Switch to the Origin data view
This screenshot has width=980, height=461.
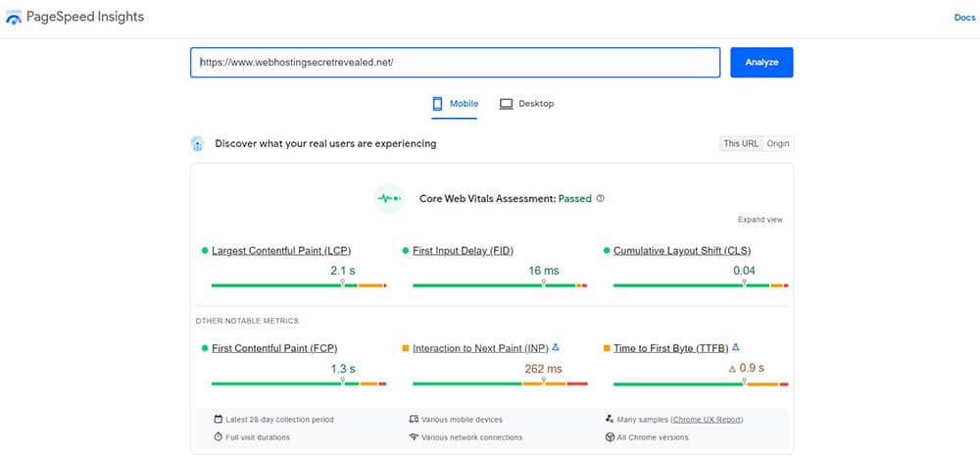[778, 143]
